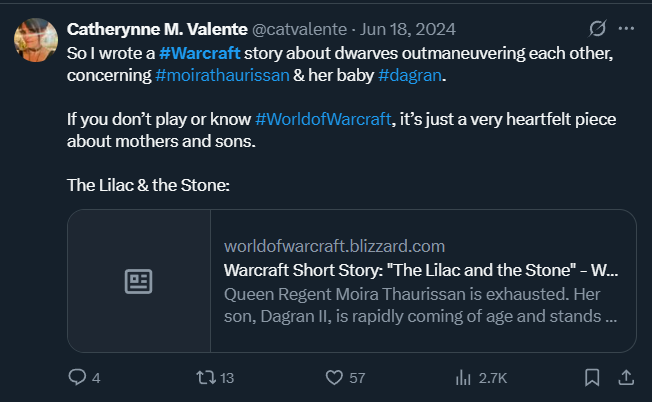Share the post via upload arrow icon
The width and height of the screenshot is (652, 402).
pos(626,377)
